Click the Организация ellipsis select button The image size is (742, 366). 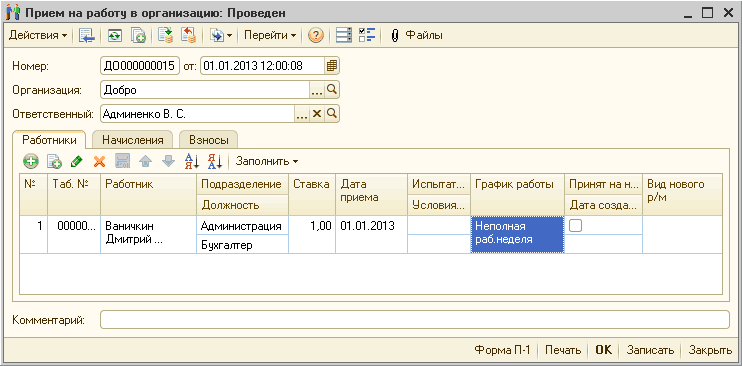(x=317, y=89)
